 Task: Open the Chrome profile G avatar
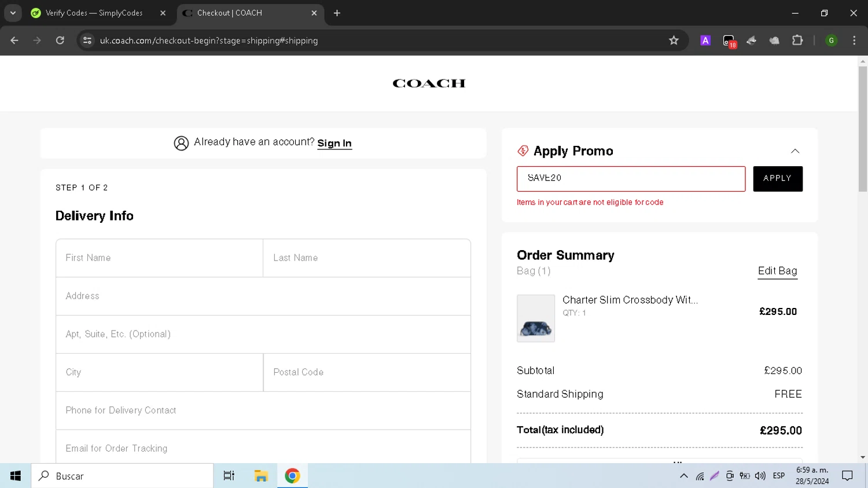(x=832, y=41)
